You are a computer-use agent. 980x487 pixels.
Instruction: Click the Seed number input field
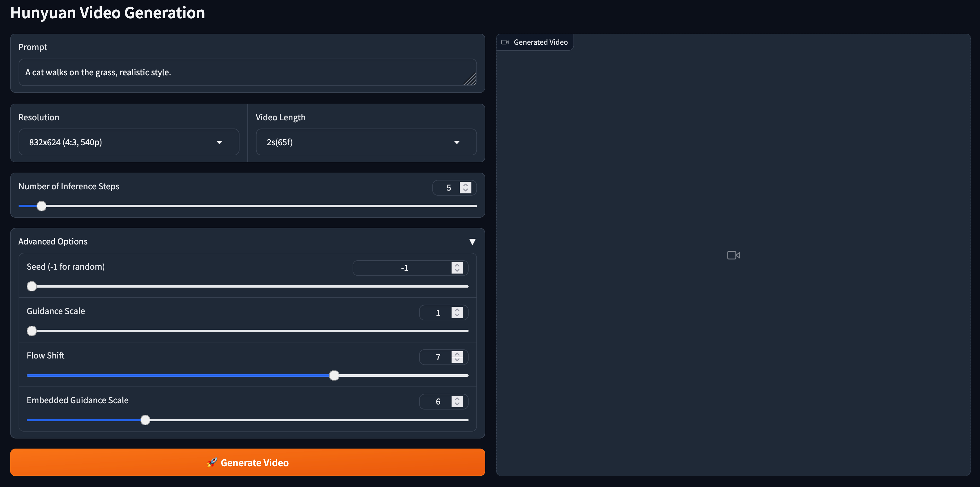[x=410, y=268]
